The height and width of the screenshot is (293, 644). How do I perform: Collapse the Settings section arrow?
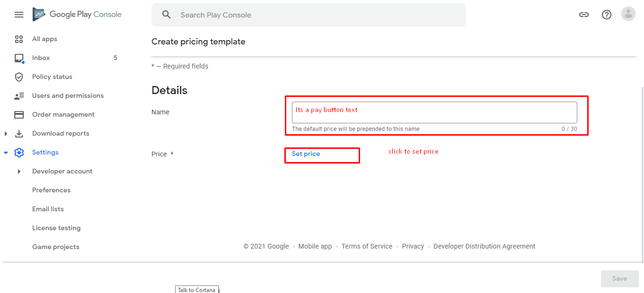coord(6,153)
